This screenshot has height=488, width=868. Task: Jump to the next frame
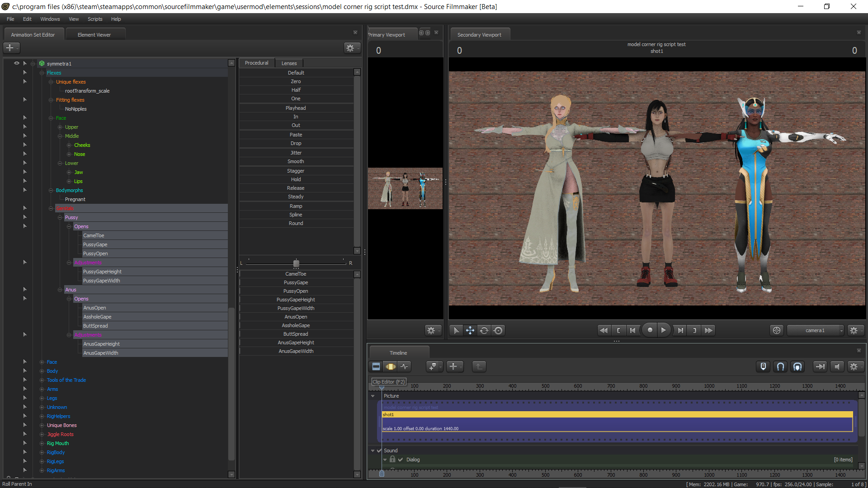[680, 330]
